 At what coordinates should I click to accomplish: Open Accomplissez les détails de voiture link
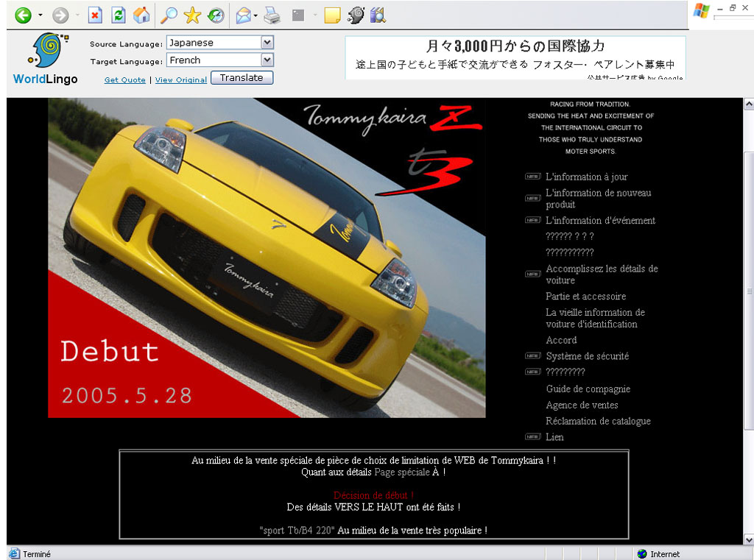602,274
